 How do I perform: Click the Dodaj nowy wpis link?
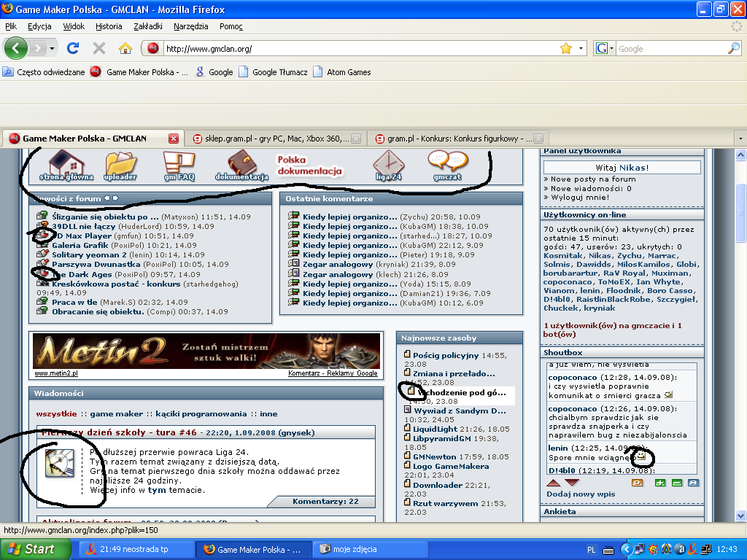[x=581, y=494]
